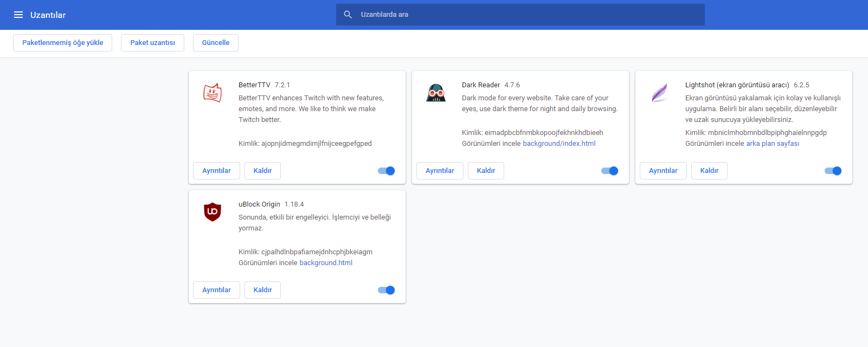
Task: Remove Dark Reader with Kaldır
Action: pos(486,171)
